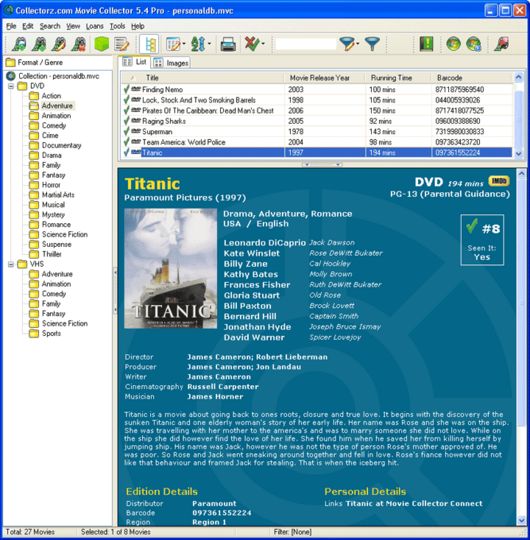Click the sort order icon
This screenshot has width=530, height=540.
(198, 44)
